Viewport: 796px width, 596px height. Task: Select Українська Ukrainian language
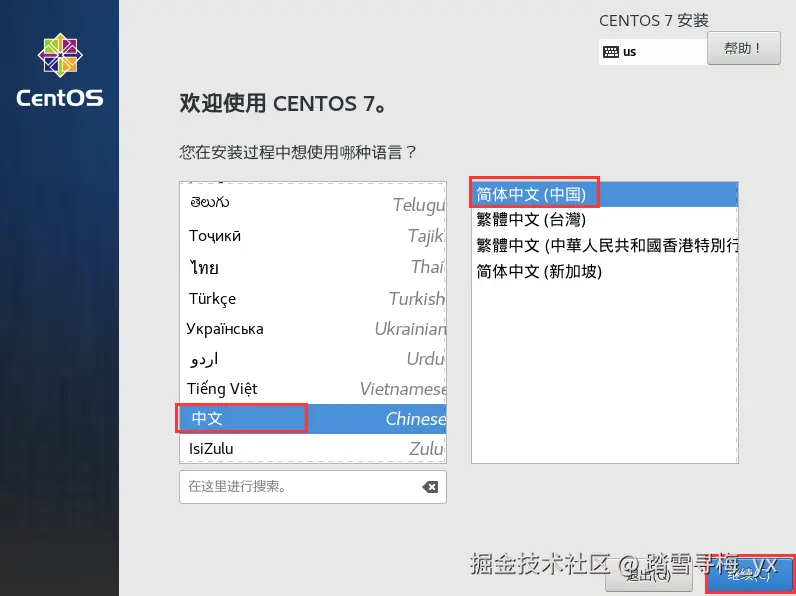click(313, 328)
